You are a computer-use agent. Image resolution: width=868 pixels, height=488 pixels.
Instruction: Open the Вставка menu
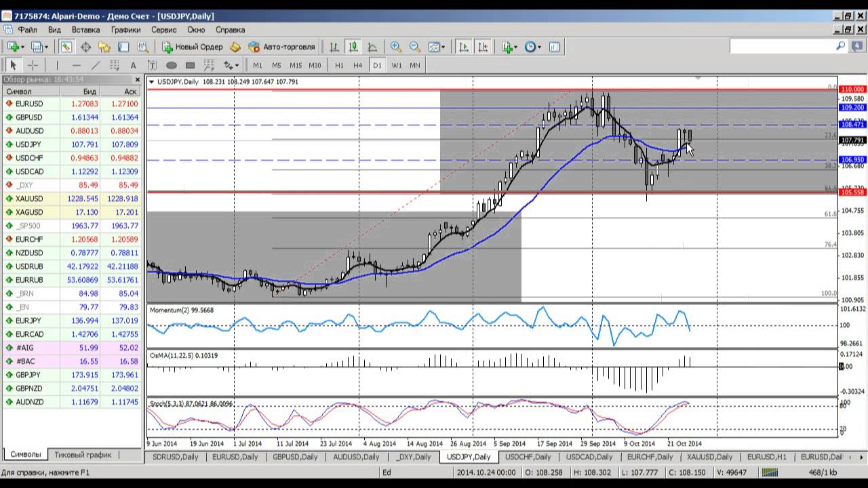coord(85,30)
